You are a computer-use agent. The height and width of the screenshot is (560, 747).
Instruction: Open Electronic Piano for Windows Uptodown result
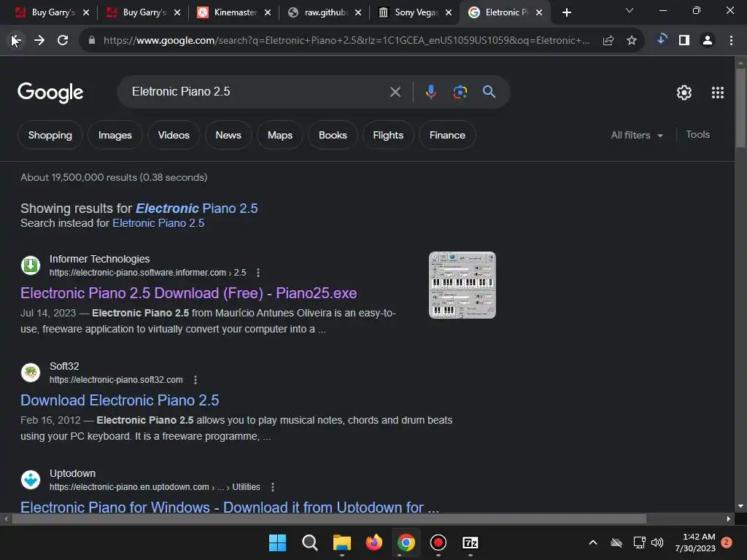230,507
